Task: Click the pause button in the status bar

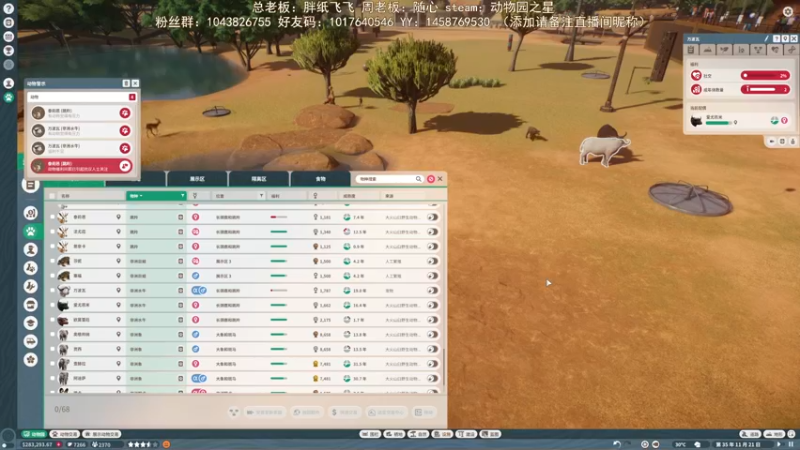Action: (x=791, y=444)
